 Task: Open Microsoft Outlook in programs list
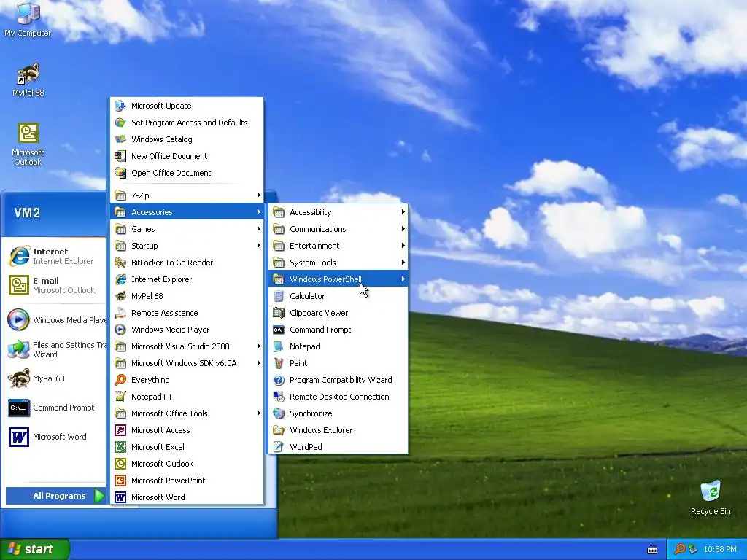[187, 464]
